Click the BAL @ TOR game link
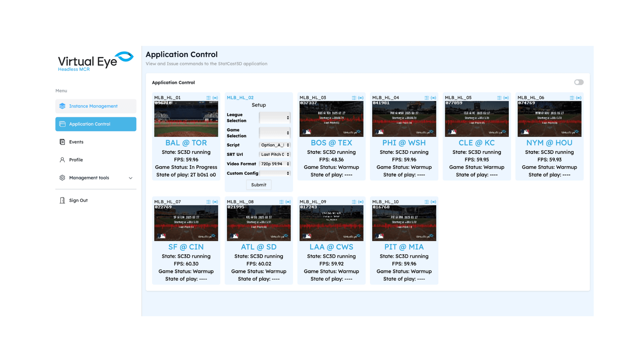 186,143
